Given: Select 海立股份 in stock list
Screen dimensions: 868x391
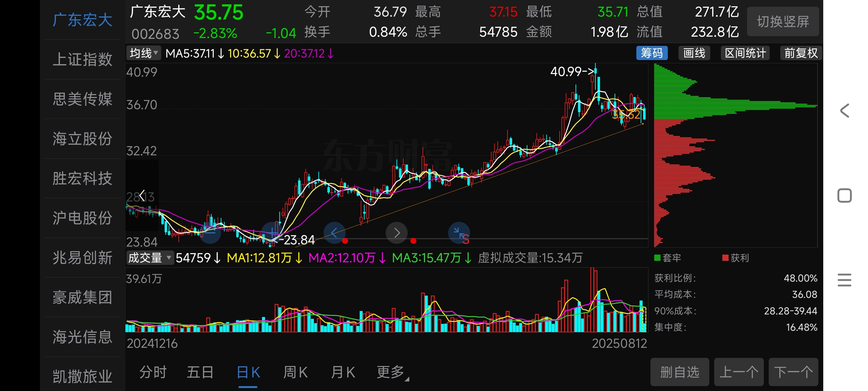Looking at the screenshot, I should (x=82, y=139).
